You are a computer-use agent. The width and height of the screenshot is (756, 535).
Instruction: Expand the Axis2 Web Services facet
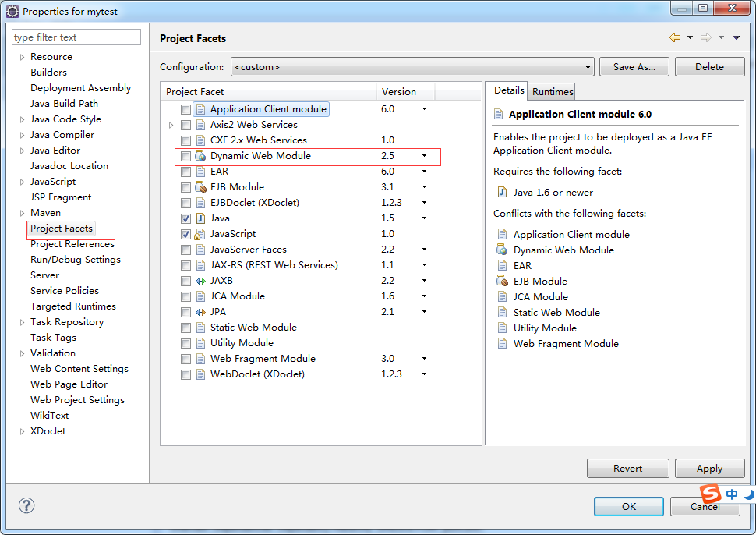pyautogui.click(x=171, y=125)
